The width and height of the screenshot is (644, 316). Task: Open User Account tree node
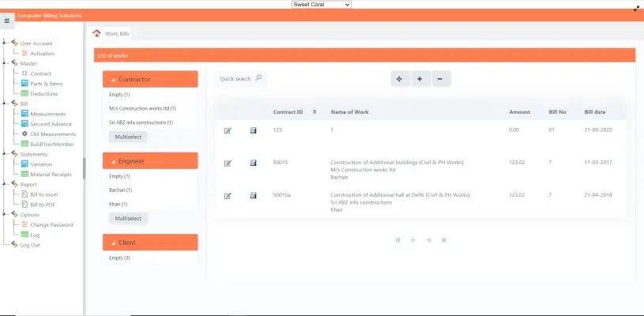[36, 43]
